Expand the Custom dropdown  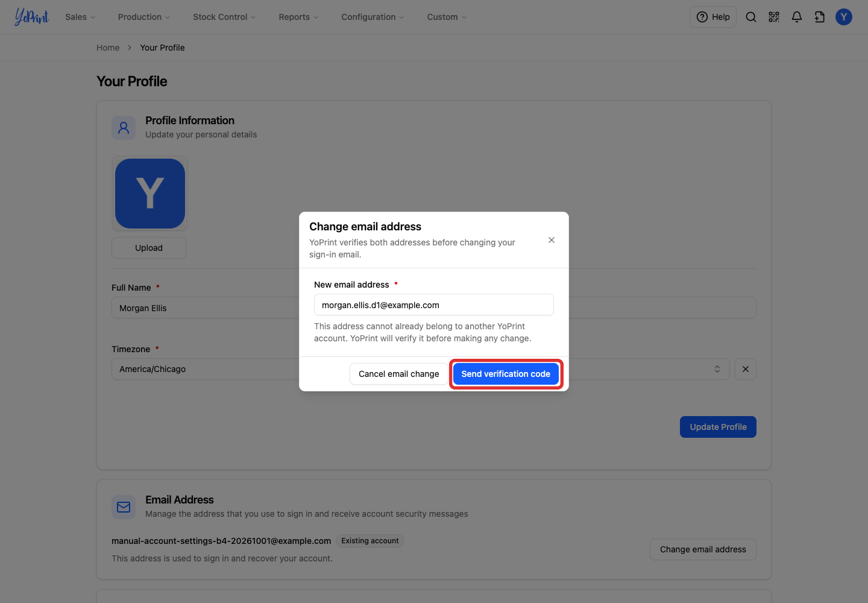coord(447,17)
